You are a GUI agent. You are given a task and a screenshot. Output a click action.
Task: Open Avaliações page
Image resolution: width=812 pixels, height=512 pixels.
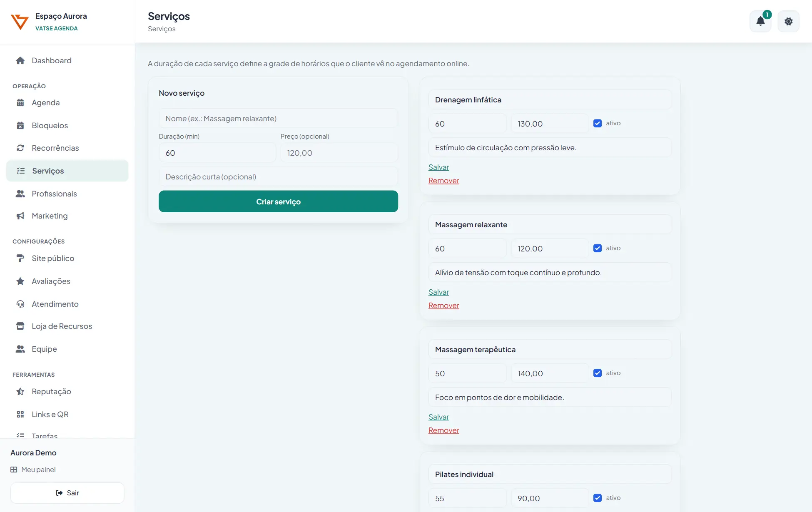pyautogui.click(x=67, y=281)
